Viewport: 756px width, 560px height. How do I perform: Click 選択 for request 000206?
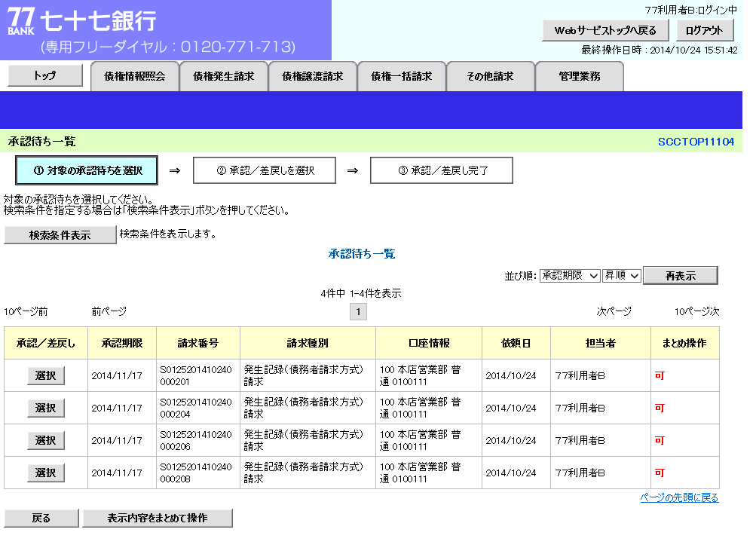tap(45, 440)
